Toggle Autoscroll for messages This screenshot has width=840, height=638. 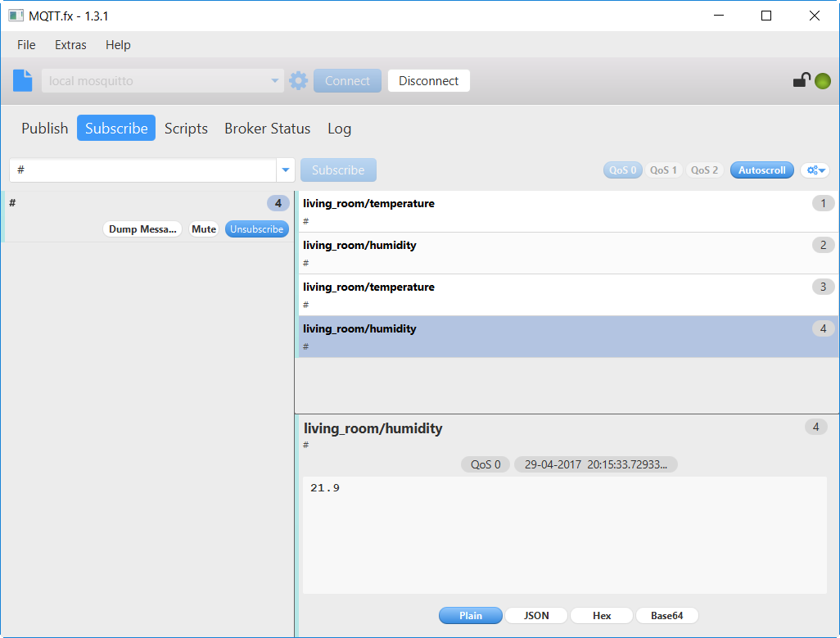click(761, 170)
